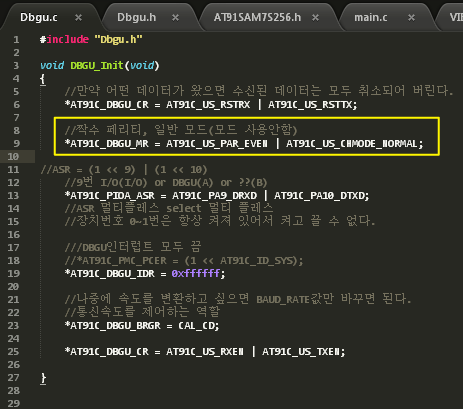Click the "select" comment on line 14

tap(184, 209)
